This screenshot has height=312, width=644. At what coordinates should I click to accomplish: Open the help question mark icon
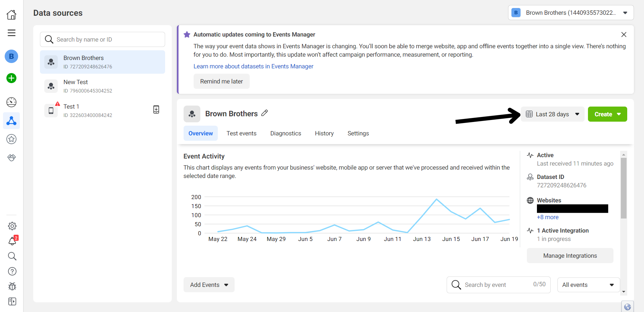click(12, 271)
